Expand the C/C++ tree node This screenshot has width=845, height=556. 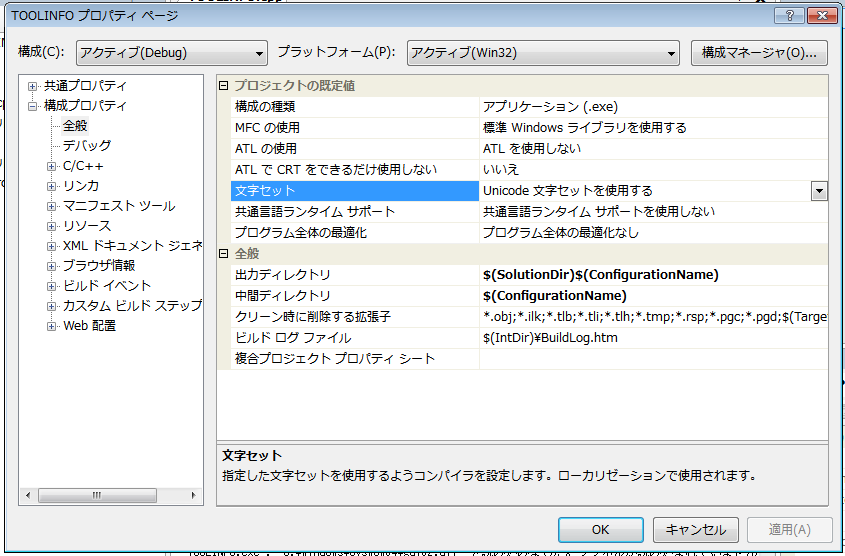pos(52,166)
